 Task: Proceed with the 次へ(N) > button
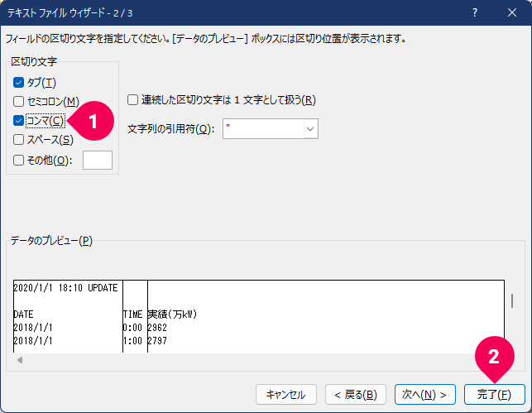click(x=424, y=394)
